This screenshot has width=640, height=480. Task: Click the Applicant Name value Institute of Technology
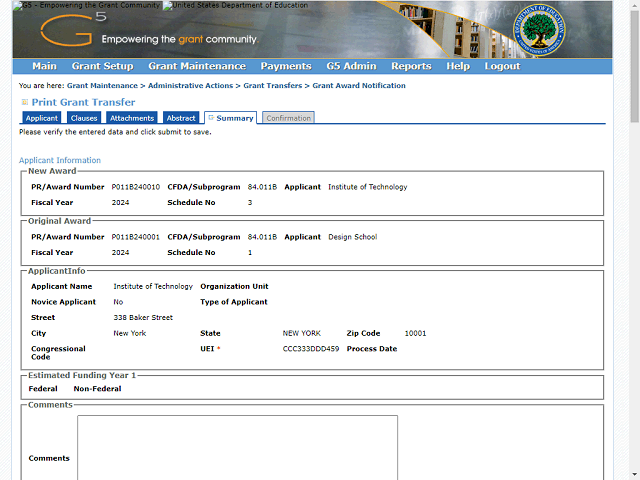click(x=153, y=287)
